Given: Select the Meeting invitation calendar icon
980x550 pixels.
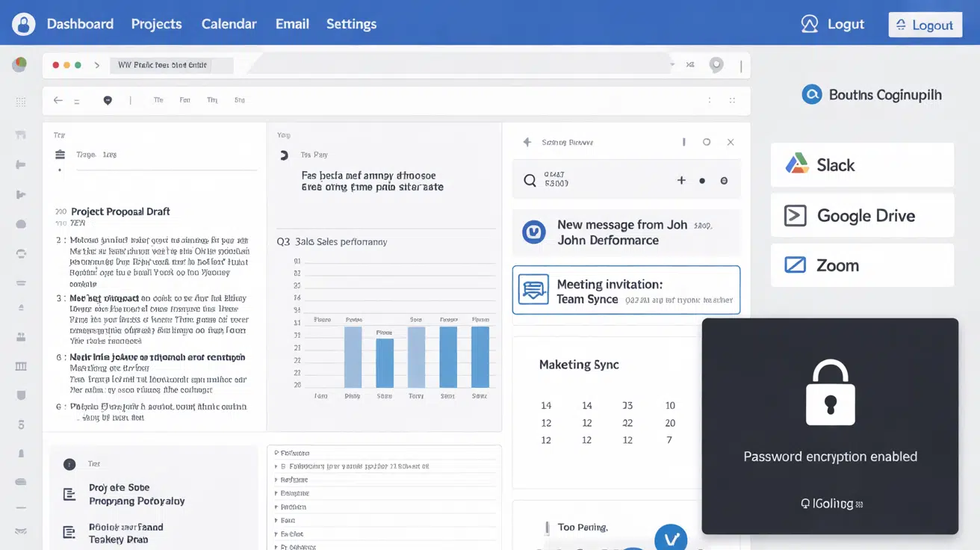Looking at the screenshot, I should click(533, 289).
